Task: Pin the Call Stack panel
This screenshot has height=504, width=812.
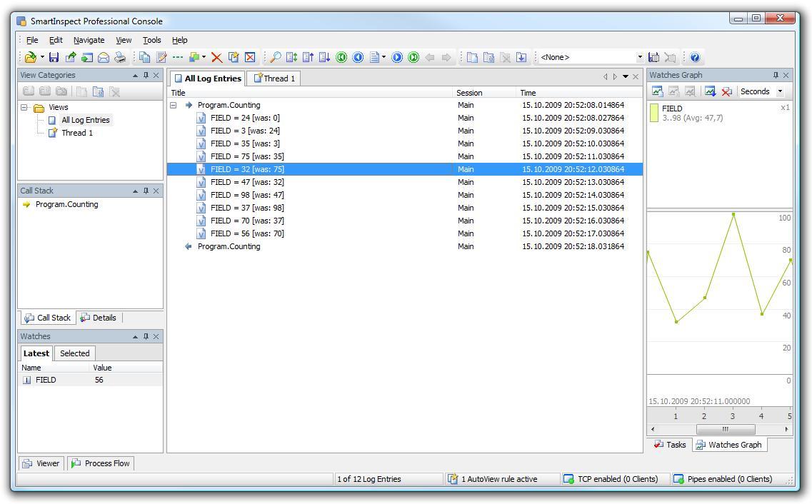Action: pyautogui.click(x=146, y=191)
